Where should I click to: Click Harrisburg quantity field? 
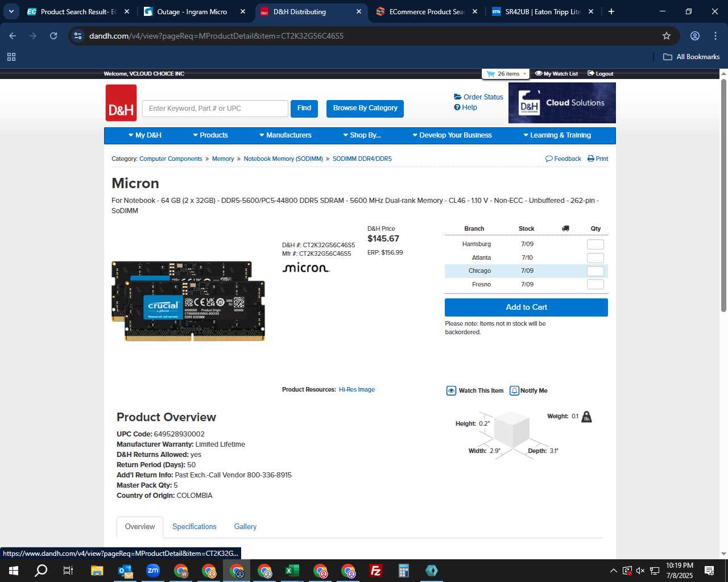595,244
